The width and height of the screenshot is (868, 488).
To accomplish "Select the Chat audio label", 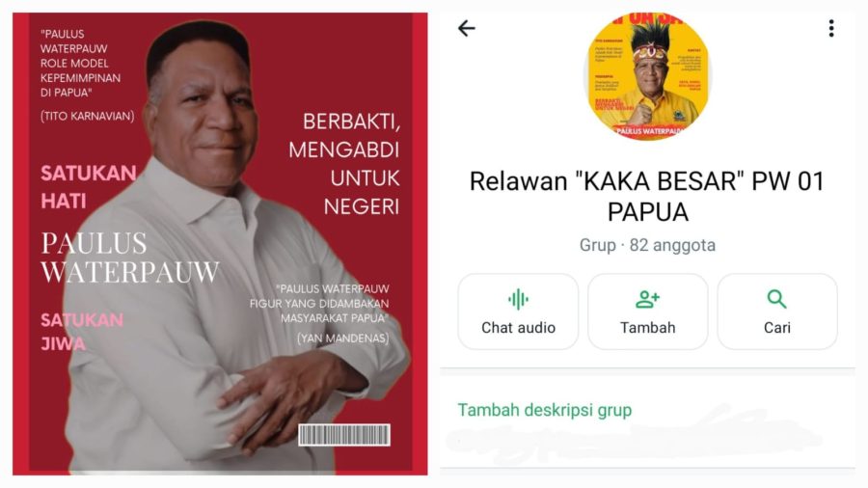I will [518, 328].
